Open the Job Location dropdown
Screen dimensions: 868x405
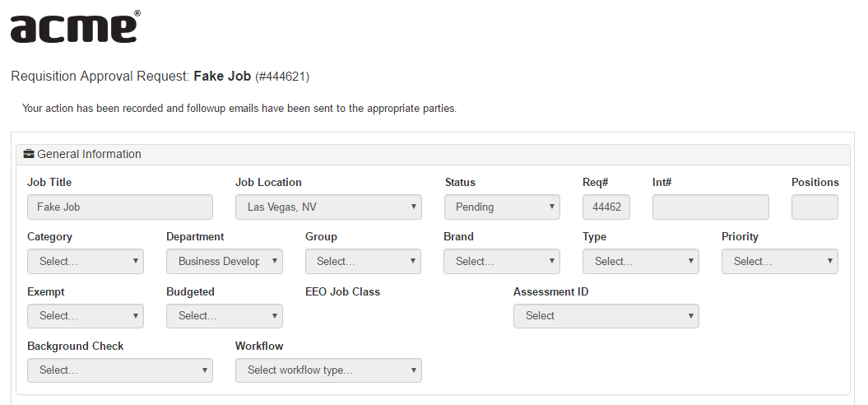[328, 207]
